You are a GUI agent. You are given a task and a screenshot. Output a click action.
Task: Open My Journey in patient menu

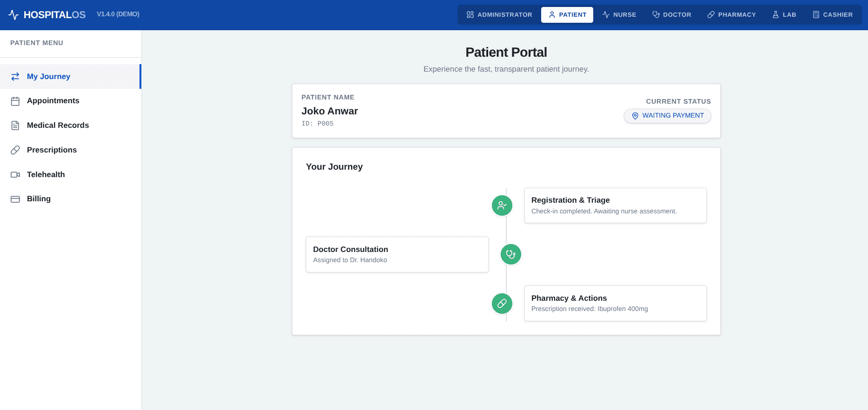click(x=70, y=76)
